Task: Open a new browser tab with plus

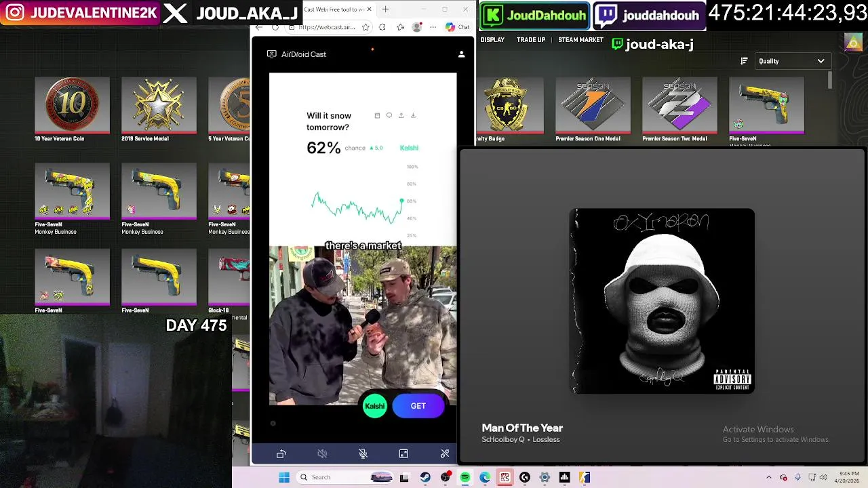Action: pyautogui.click(x=385, y=9)
